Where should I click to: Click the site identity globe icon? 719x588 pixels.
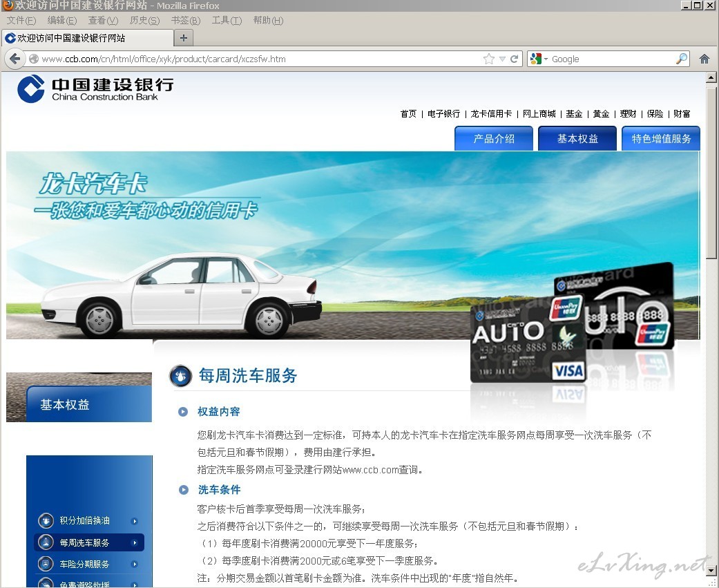(x=33, y=59)
